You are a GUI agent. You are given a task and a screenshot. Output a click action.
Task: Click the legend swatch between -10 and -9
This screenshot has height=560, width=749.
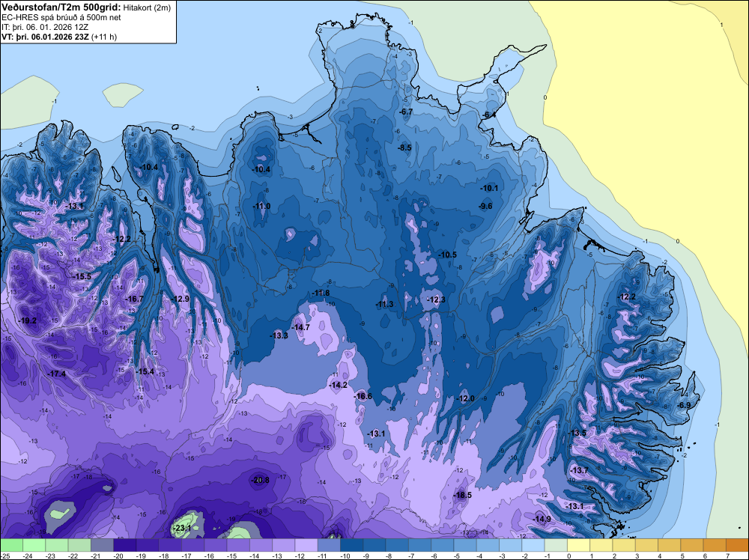pyautogui.click(x=351, y=545)
